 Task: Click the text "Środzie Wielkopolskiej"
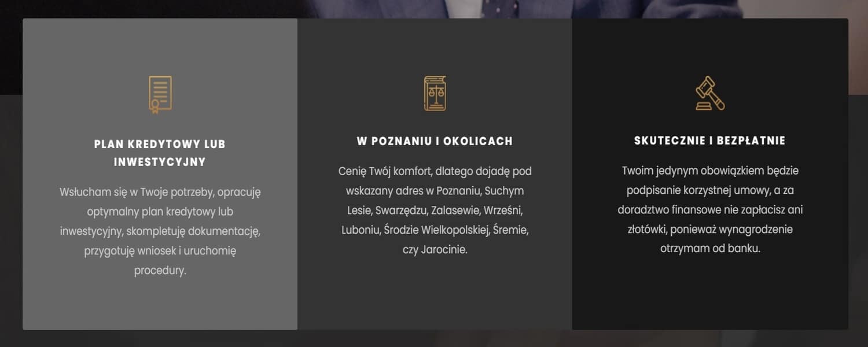click(437, 230)
